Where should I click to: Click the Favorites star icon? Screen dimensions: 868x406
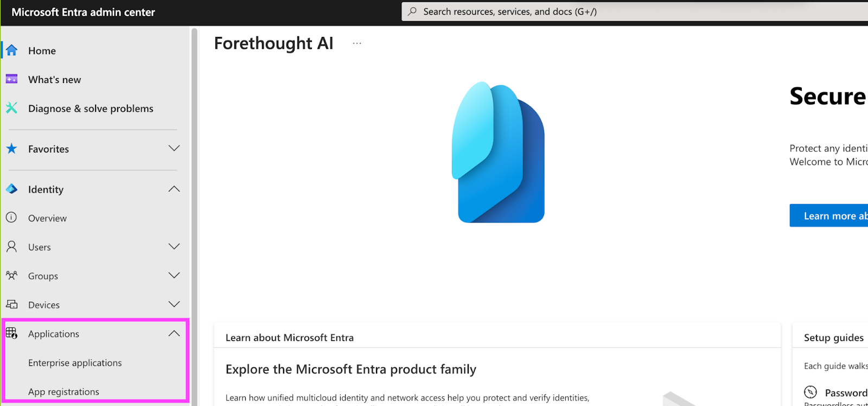11,149
